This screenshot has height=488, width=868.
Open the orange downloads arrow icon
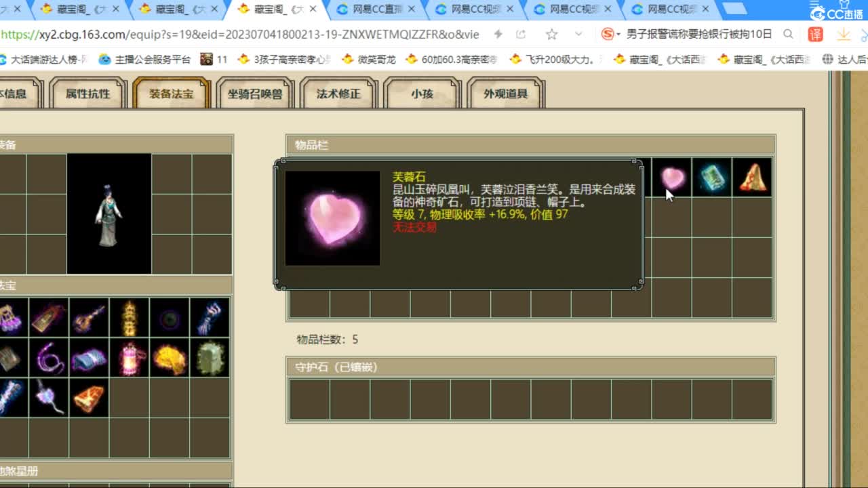pos(844,34)
